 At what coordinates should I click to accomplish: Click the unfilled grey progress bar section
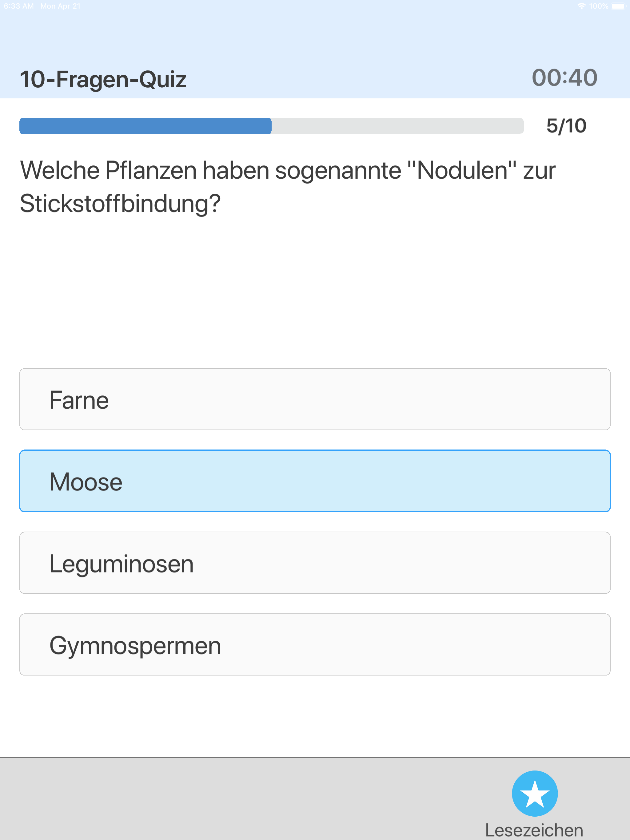click(397, 126)
